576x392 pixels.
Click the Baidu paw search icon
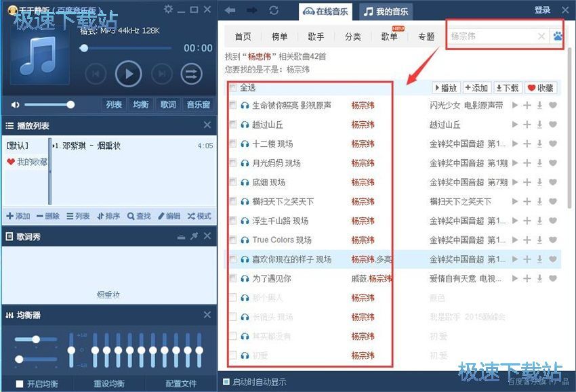[557, 36]
